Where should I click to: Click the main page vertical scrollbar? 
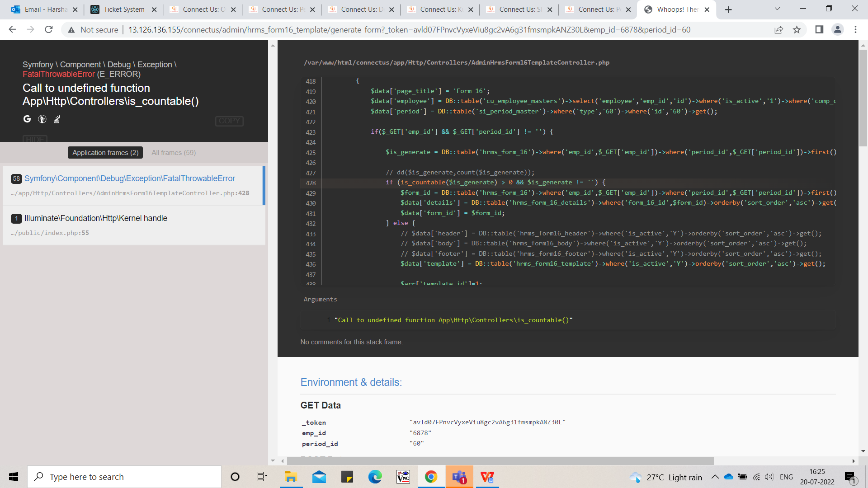(863, 98)
